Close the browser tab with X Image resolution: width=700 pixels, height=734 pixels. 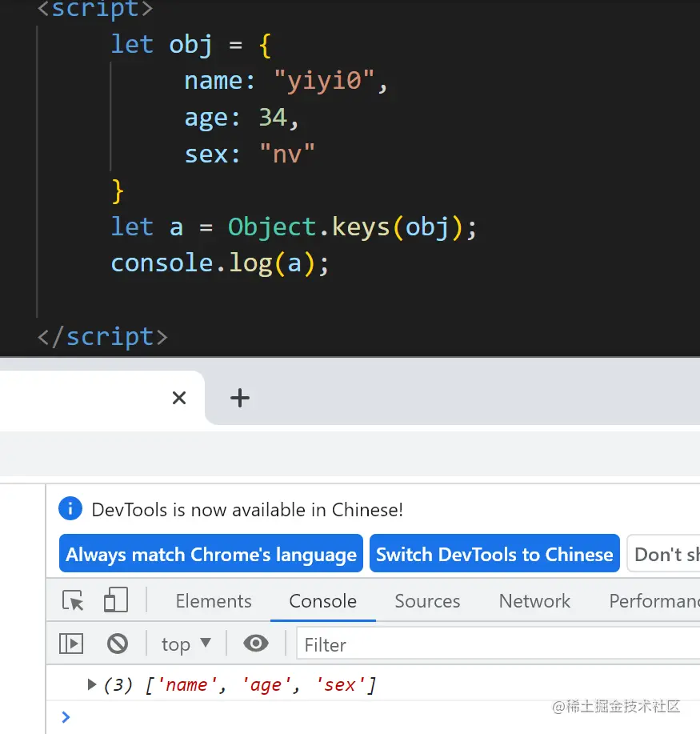tap(179, 398)
